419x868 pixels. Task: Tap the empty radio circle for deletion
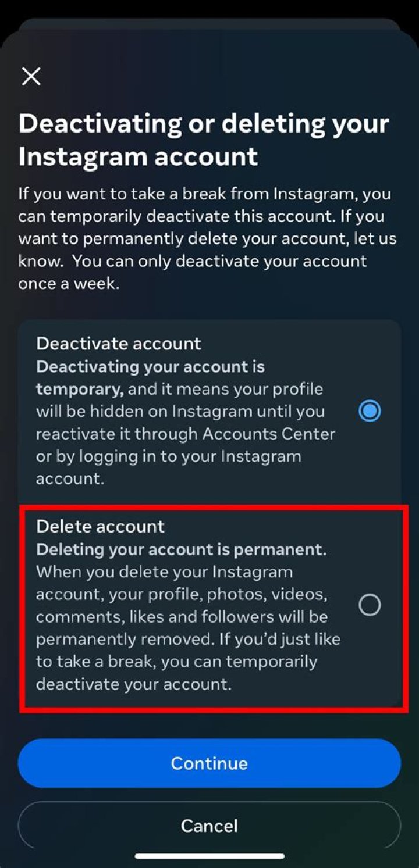(369, 605)
